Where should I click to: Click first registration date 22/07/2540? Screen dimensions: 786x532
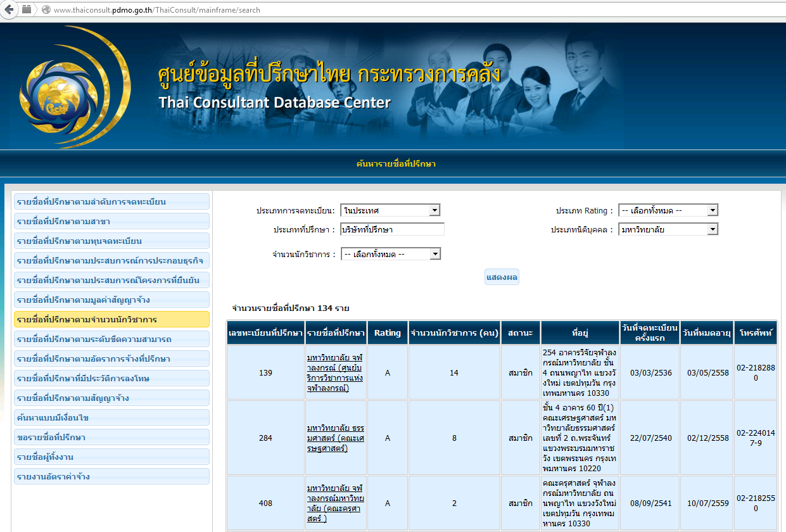(x=650, y=438)
